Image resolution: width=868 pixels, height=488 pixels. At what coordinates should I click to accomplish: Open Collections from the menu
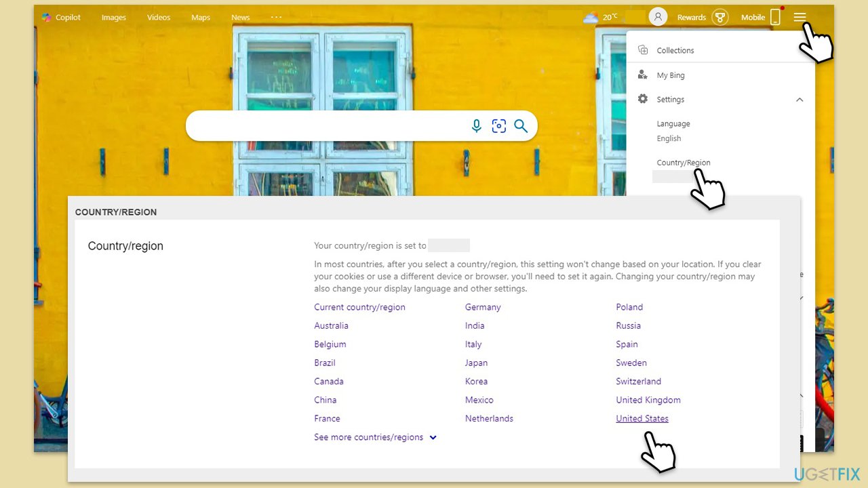pos(675,51)
